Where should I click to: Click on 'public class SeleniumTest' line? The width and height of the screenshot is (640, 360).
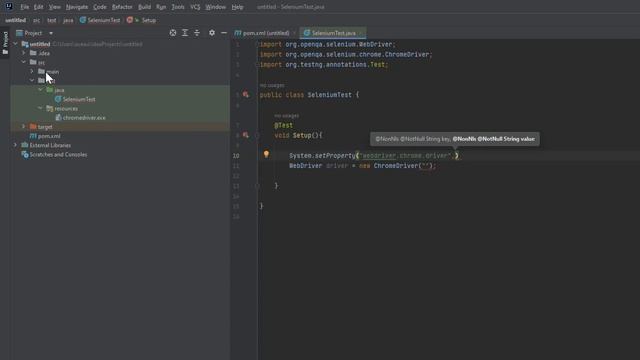point(309,95)
